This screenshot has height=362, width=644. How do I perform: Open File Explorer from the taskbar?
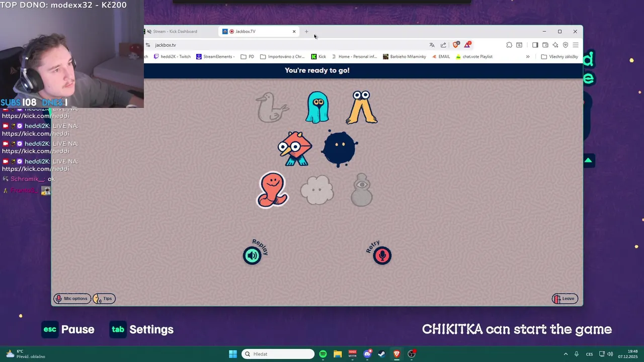[x=338, y=354]
